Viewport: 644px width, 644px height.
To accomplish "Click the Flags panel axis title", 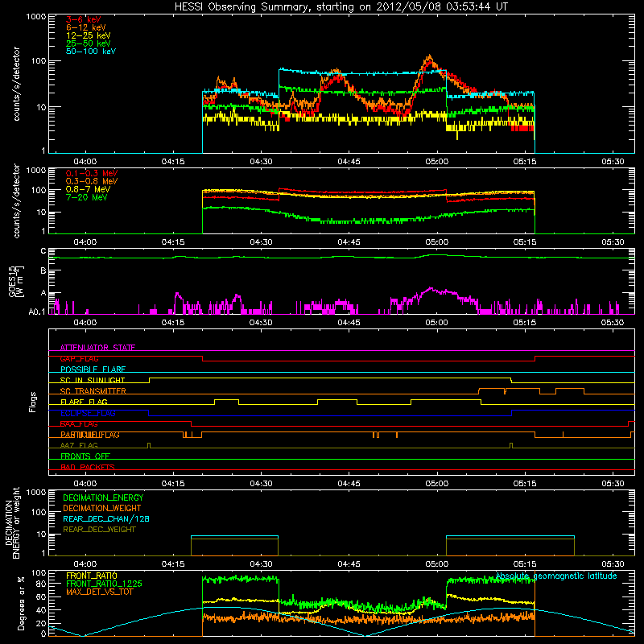I will click(33, 402).
